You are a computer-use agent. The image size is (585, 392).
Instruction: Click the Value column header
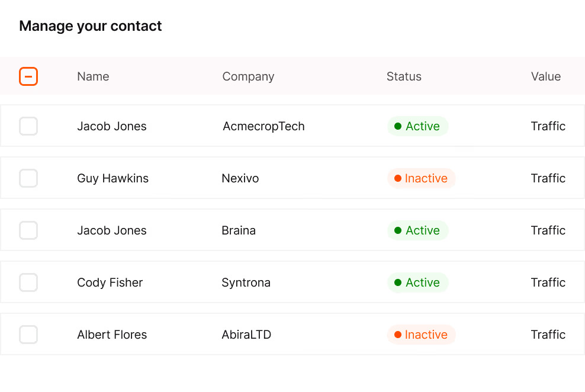pos(546,76)
